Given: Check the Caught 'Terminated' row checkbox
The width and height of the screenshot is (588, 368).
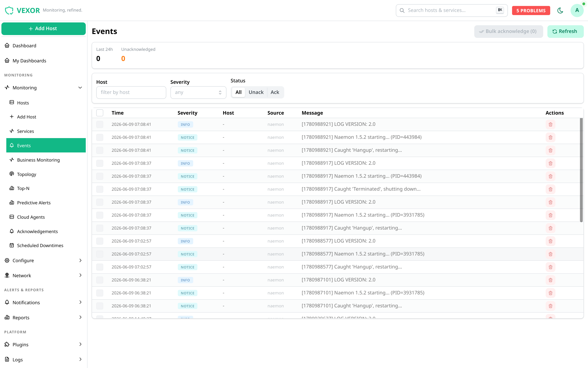Looking at the screenshot, I should pos(100,189).
